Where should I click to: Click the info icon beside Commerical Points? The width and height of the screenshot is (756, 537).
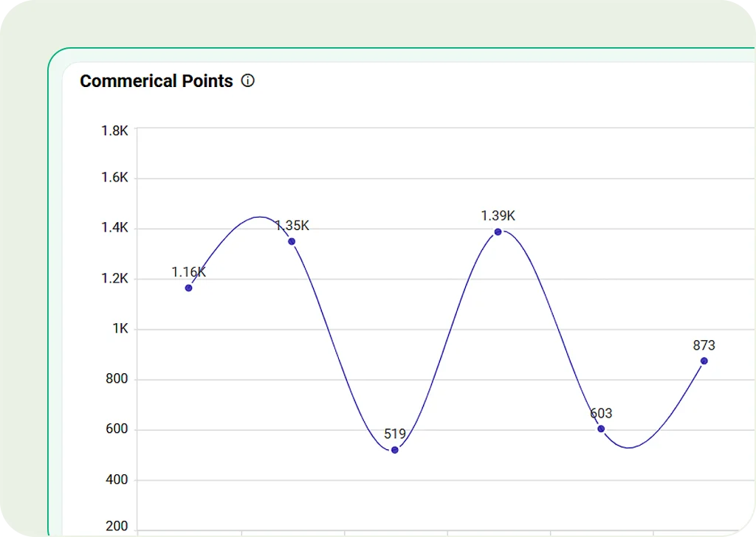click(248, 81)
